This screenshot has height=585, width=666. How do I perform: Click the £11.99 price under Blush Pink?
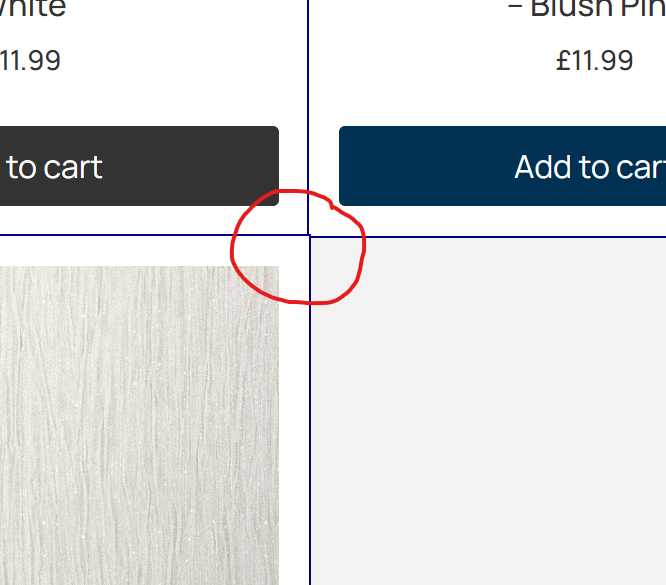tap(594, 60)
